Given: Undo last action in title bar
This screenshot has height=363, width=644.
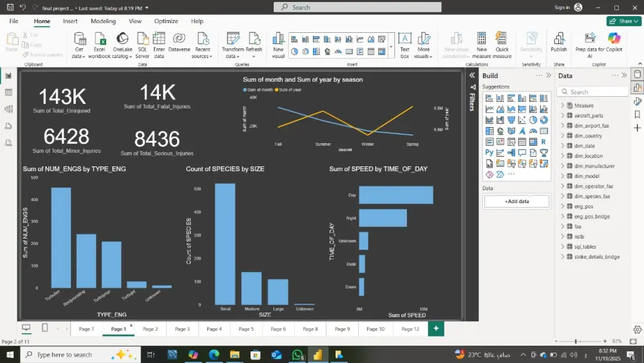Looking at the screenshot, I should click(23, 7).
